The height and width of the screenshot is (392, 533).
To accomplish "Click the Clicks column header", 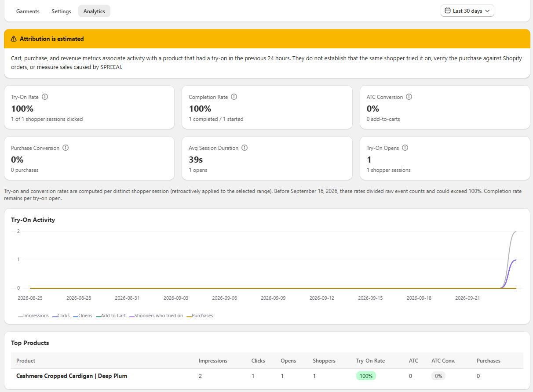I will click(258, 361).
